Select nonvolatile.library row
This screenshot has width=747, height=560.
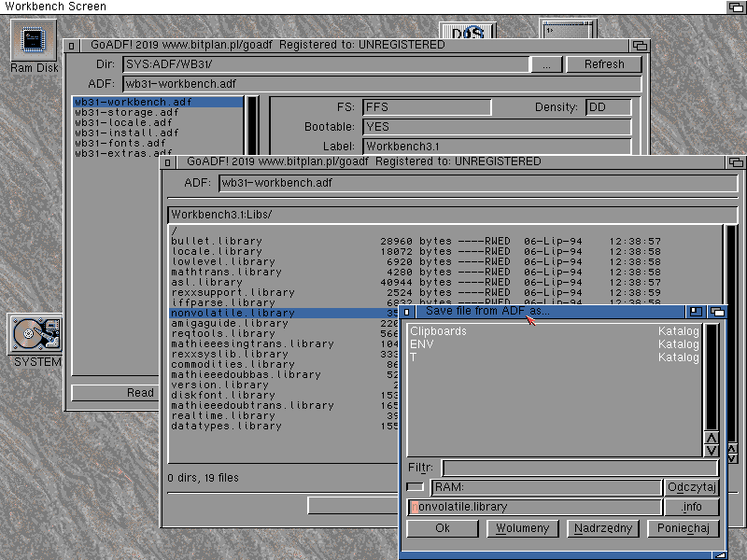click(284, 313)
